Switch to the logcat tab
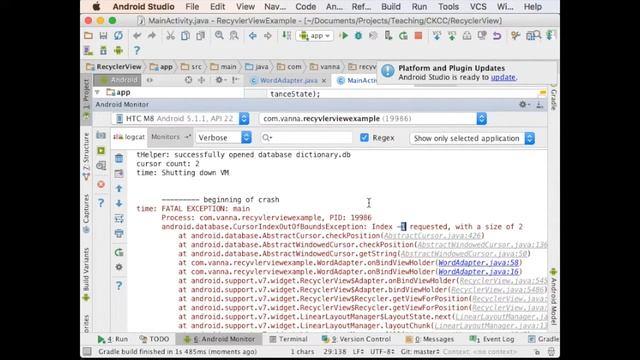The width and height of the screenshot is (640, 360). [129, 137]
